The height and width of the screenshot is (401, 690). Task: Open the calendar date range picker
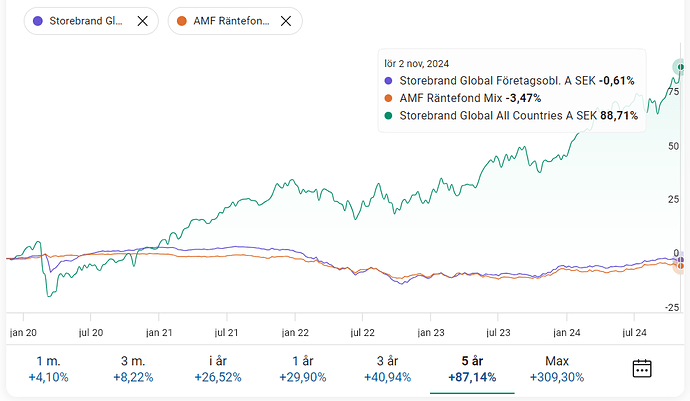pos(642,368)
